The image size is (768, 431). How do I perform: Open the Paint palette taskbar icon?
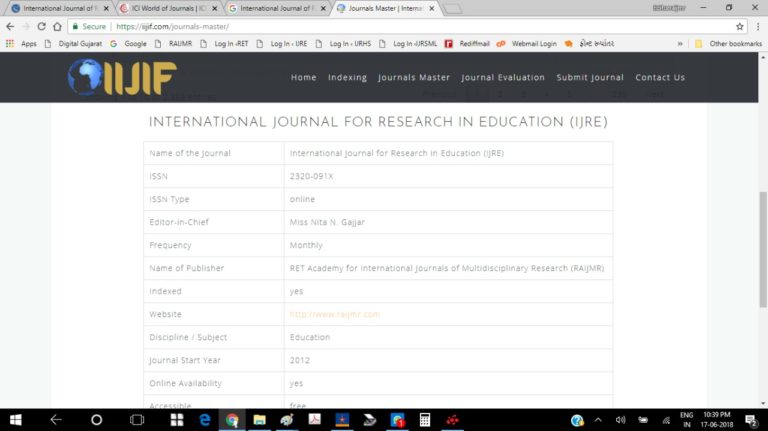click(287, 420)
